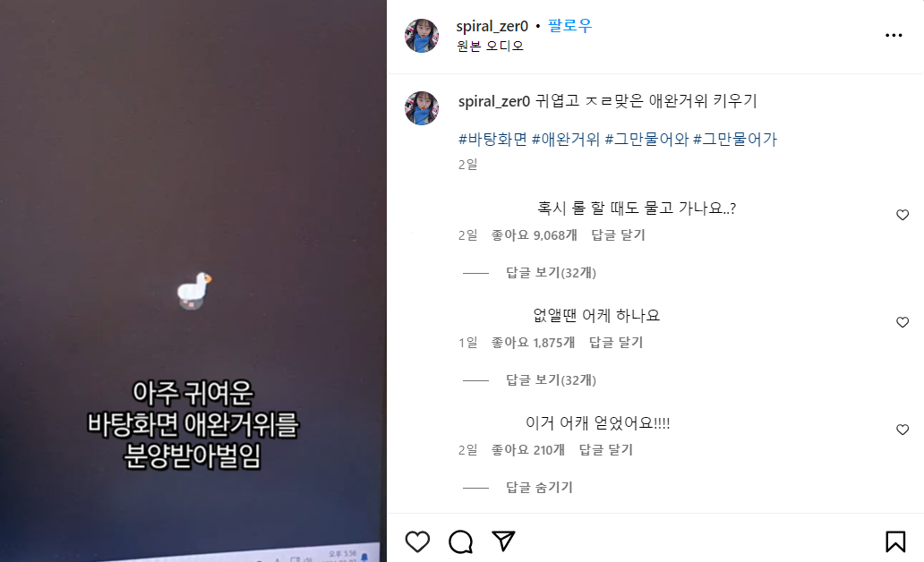Like the '이거 어캐 얻었어요' comment
This screenshot has width=924, height=562.
903,430
